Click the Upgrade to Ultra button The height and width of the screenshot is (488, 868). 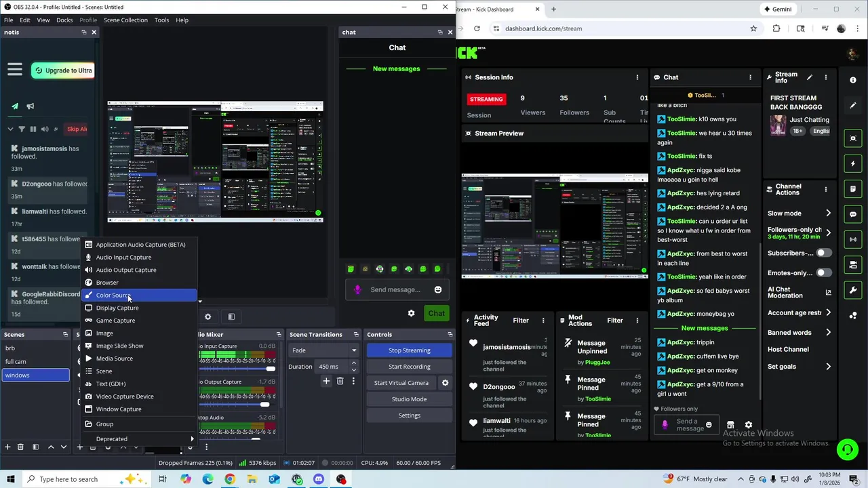62,70
